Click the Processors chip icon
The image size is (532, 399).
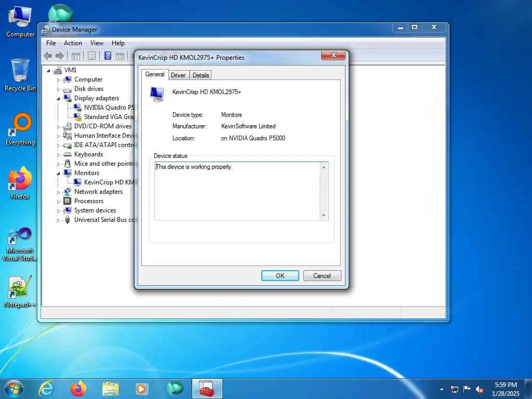tap(67, 201)
